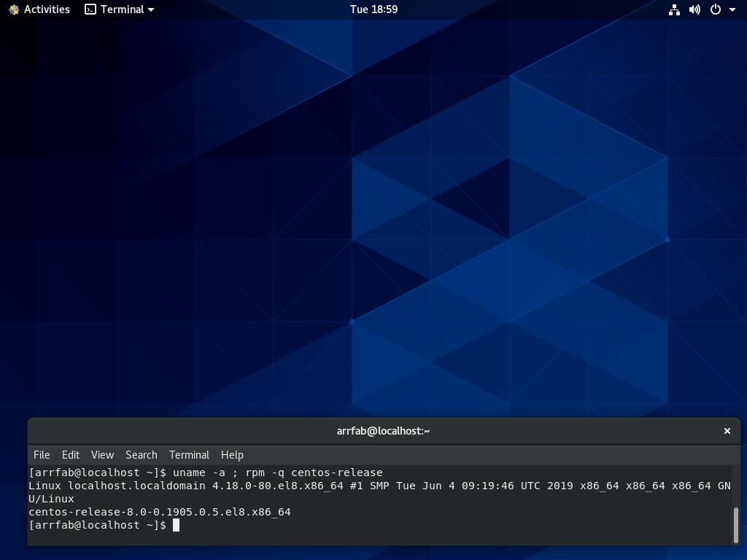Click the volume speaker icon
The height and width of the screenshot is (560, 747).
click(x=694, y=9)
